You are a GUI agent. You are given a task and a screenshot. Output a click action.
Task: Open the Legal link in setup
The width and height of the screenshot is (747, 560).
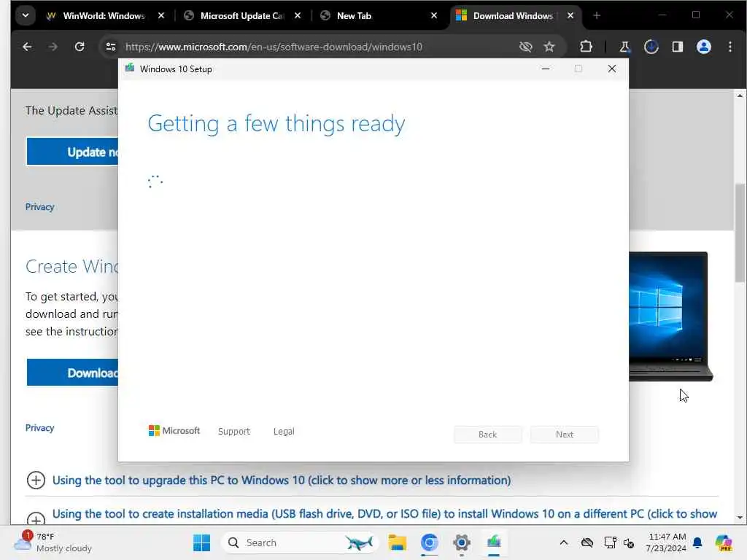(284, 432)
